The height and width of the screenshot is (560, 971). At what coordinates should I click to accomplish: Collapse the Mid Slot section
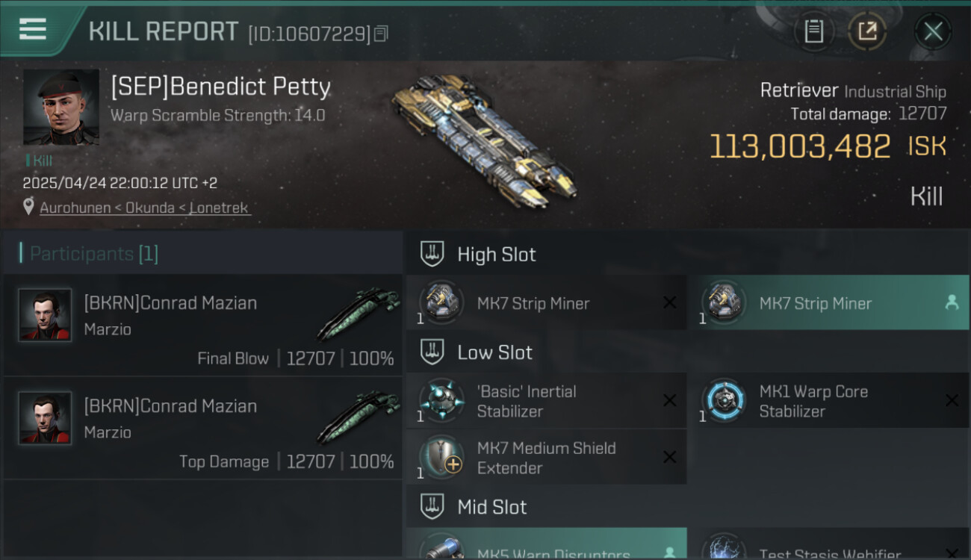(x=432, y=508)
